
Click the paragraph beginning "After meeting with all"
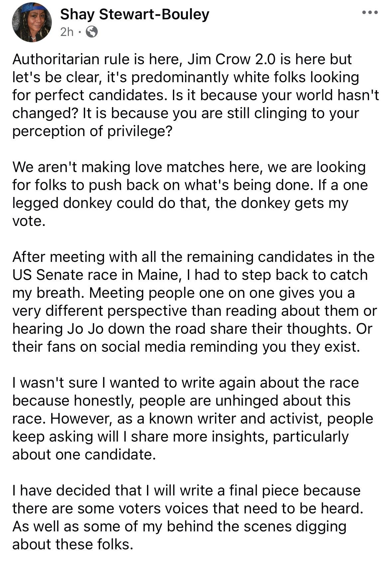tap(195, 301)
